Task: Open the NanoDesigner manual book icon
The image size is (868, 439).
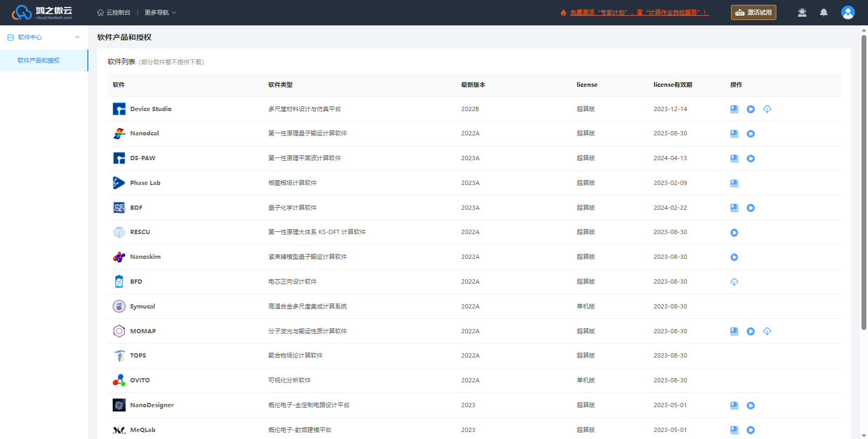Action: pyautogui.click(x=734, y=406)
